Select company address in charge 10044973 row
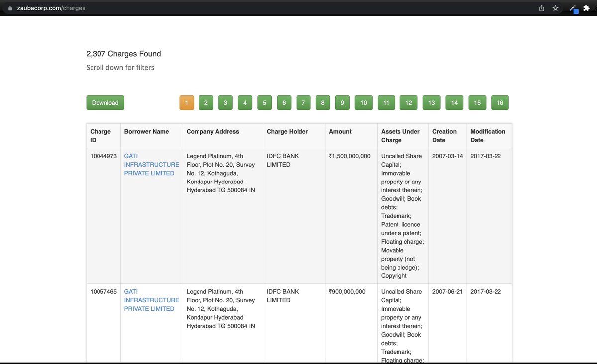 coord(221,173)
